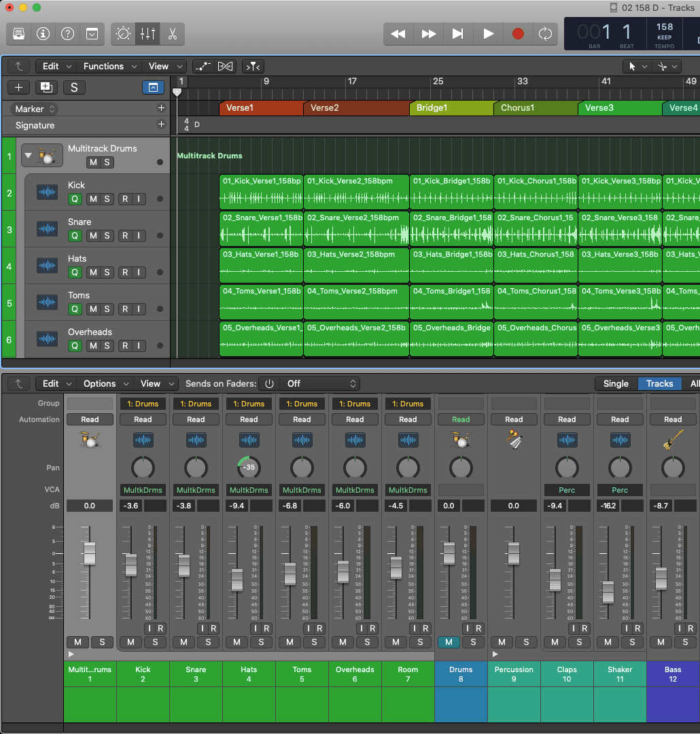Open the Library panel icon
The image size is (700, 734).
pyautogui.click(x=19, y=33)
